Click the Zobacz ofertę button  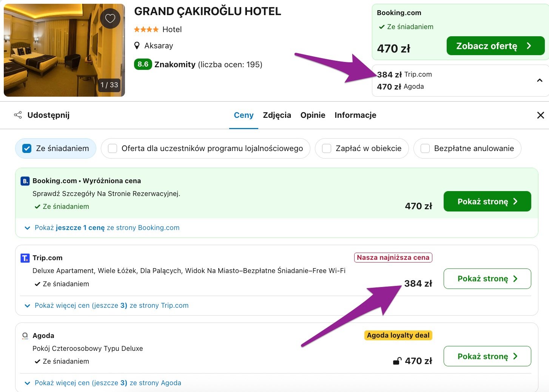pyautogui.click(x=495, y=46)
